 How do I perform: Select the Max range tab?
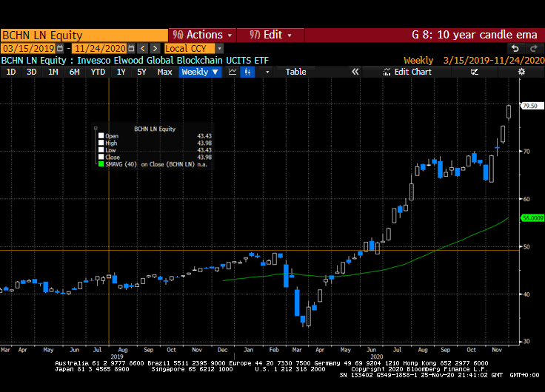(x=164, y=72)
